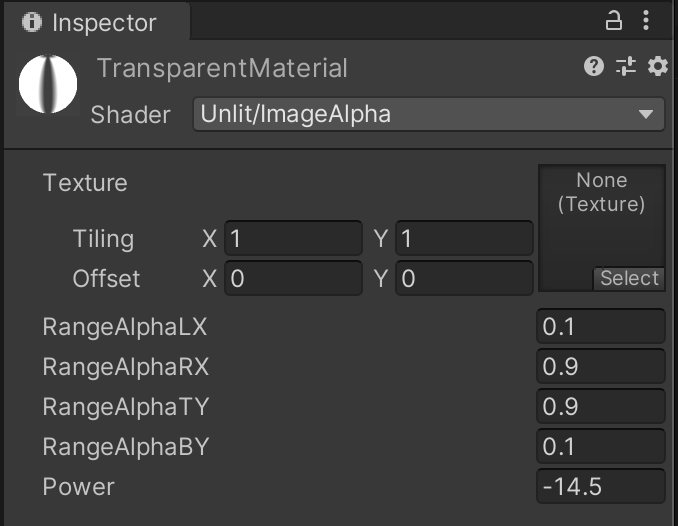This screenshot has height=526, width=678.
Task: Click the Offset Y input field
Action: 464,278
